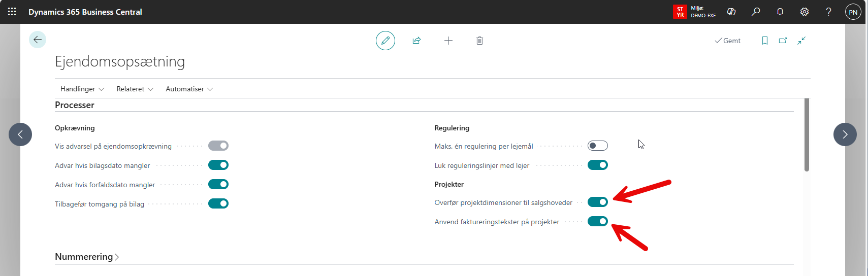This screenshot has width=868, height=276.
Task: Click the trash delete icon
Action: [x=479, y=41]
